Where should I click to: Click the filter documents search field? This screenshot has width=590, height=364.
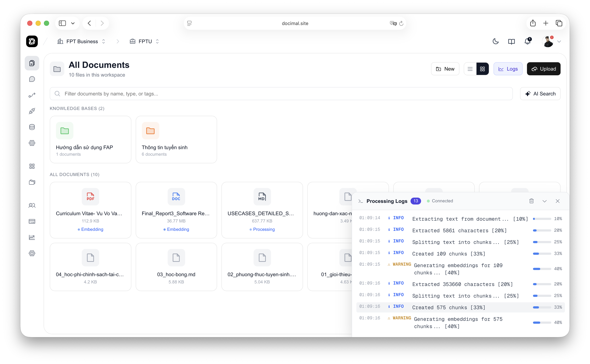[281, 94]
